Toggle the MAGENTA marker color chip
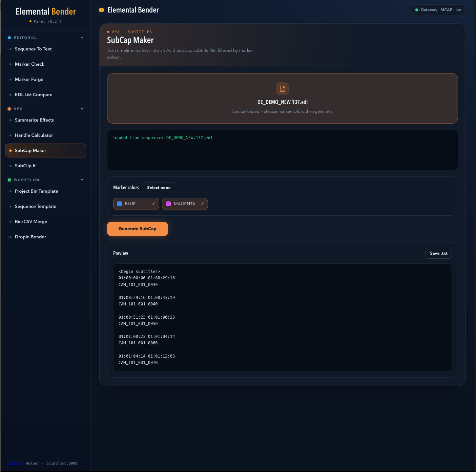The height and width of the screenshot is (472, 476). (x=185, y=204)
